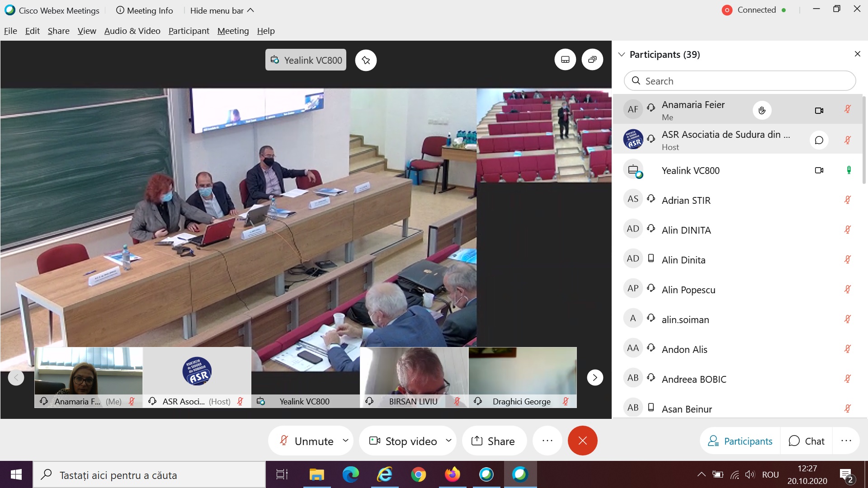Switch to floating panel view

coord(592,60)
